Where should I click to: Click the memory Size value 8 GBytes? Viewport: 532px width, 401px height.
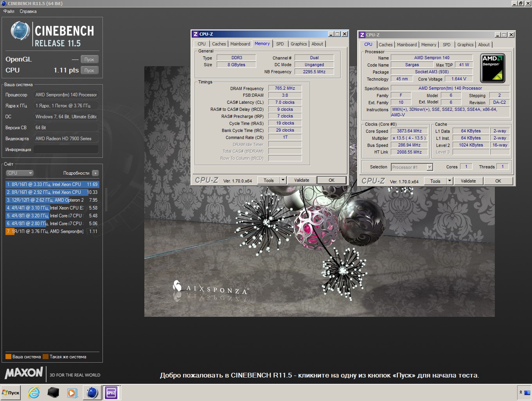pos(236,65)
